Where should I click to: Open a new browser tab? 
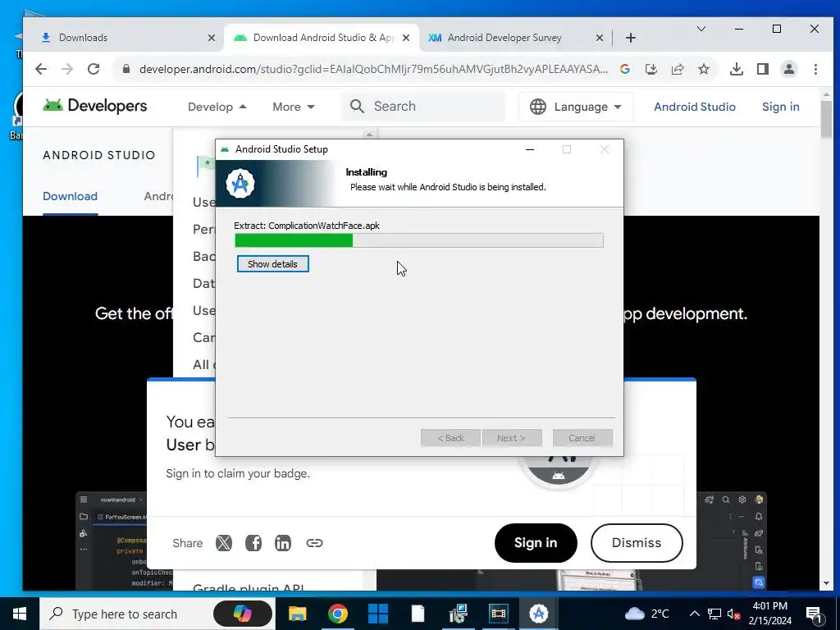point(631,38)
